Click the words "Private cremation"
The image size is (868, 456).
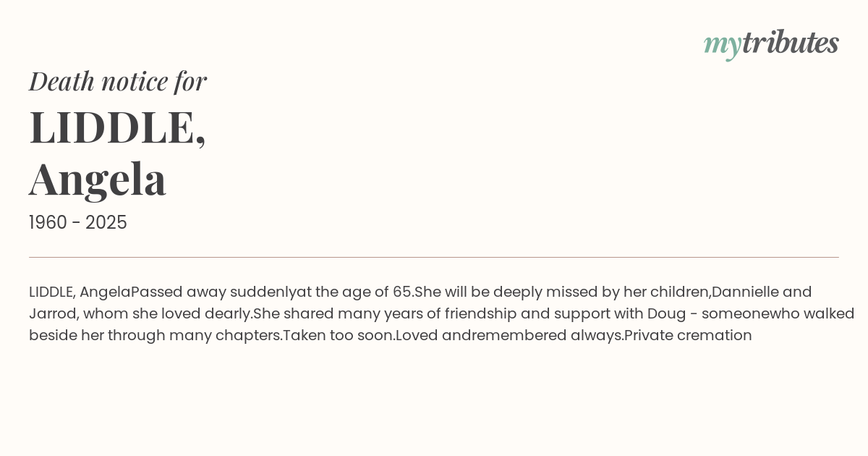(x=688, y=336)
